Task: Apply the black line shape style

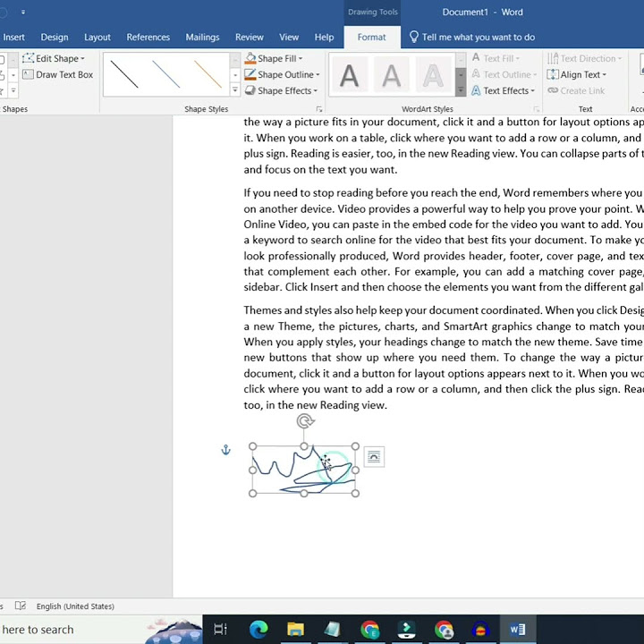Action: tap(124, 74)
